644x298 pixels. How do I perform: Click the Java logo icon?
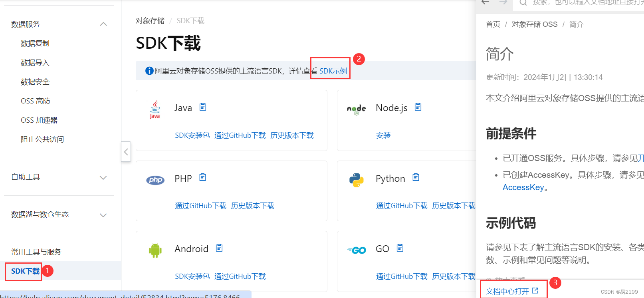click(x=155, y=109)
